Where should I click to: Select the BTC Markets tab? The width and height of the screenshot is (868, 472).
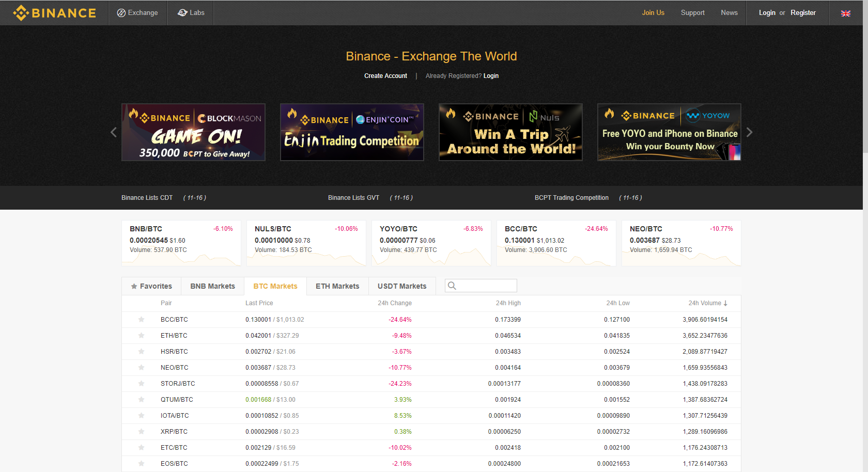pyautogui.click(x=275, y=286)
